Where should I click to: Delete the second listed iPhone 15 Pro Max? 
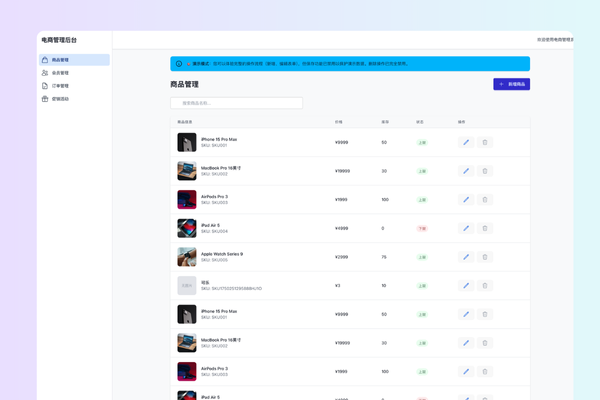tap(485, 314)
